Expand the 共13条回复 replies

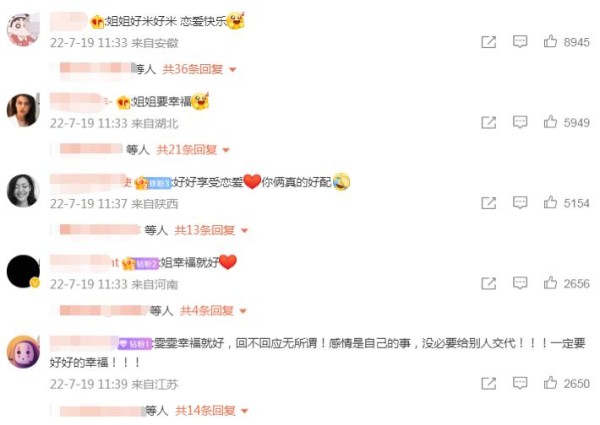tap(211, 230)
